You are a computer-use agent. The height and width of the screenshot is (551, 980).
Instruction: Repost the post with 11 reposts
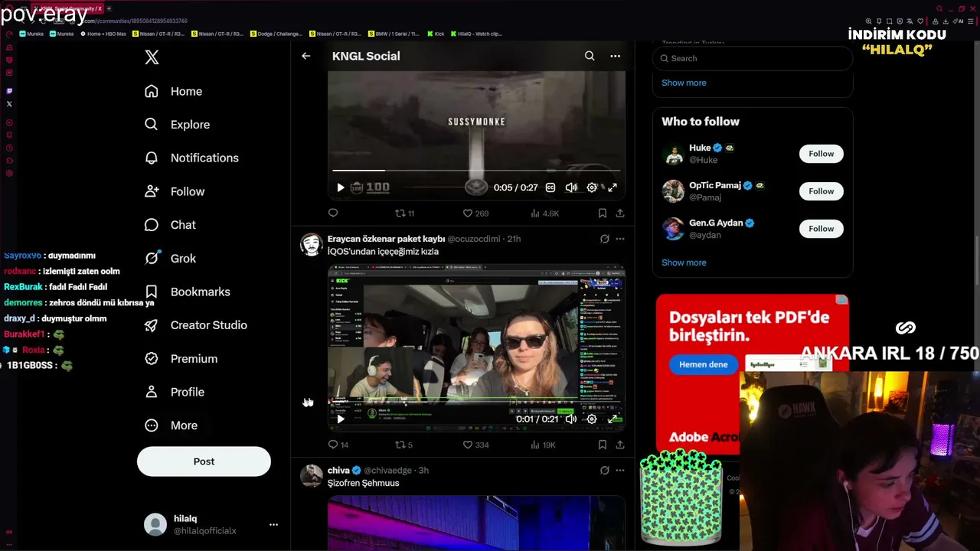pos(405,213)
